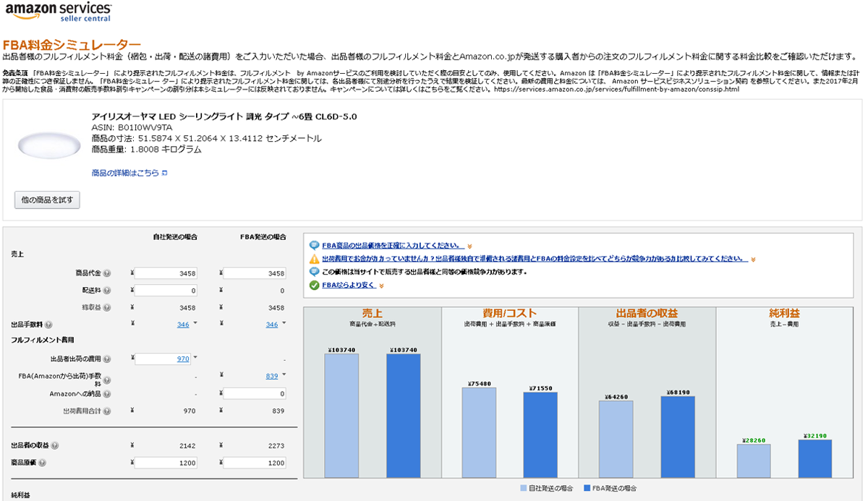The height and width of the screenshot is (501, 868).
Task: Click the light blue bar labeled ¥64260
Action: pos(616,439)
